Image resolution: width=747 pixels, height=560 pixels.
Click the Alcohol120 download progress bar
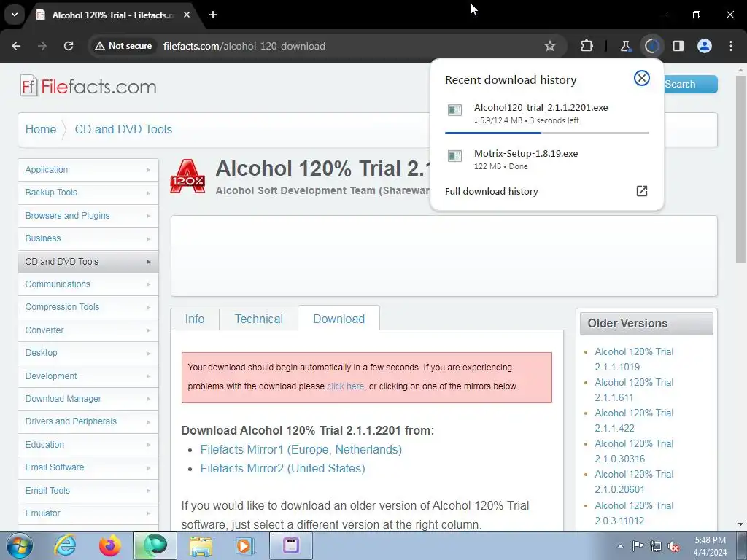[x=547, y=133]
